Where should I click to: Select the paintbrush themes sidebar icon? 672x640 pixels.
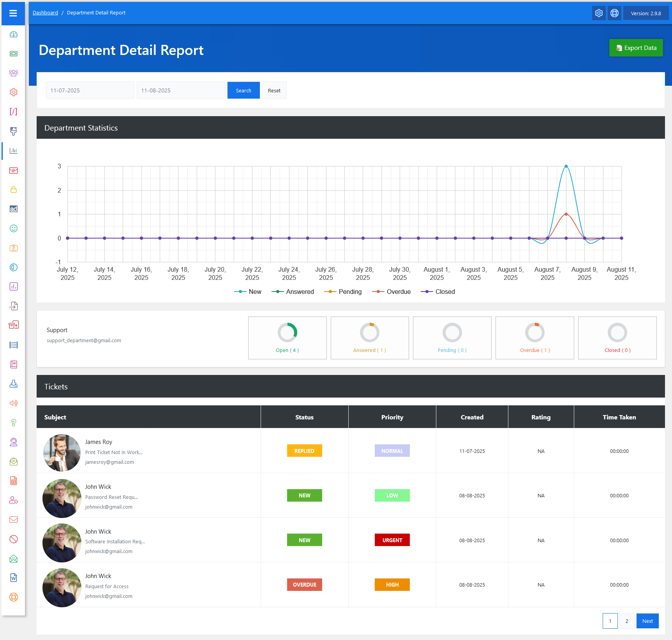14,131
